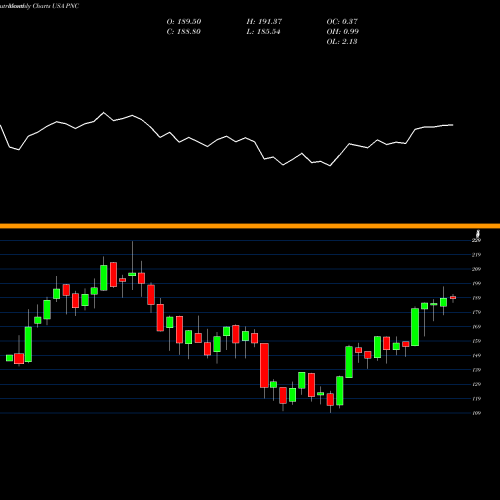The height and width of the screenshot is (500, 500).
Task: Select the close price 'C: 188.80'
Action: coord(184,32)
